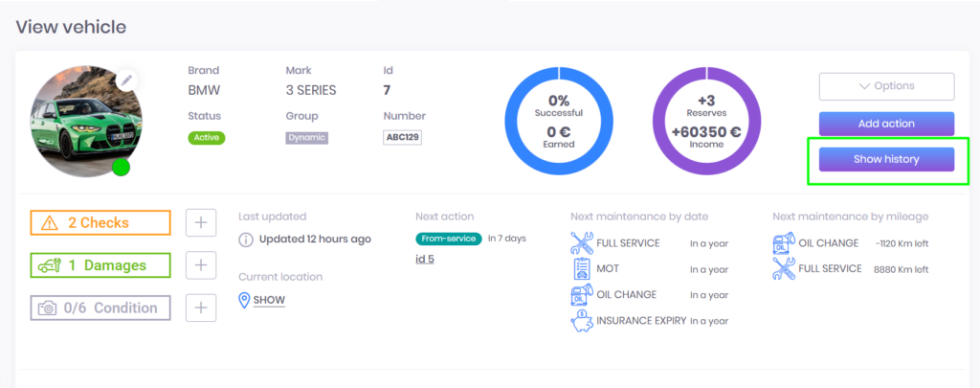Click the pencil edit icon on vehicle photo
Image resolution: width=980 pixels, height=388 pixels.
127,80
